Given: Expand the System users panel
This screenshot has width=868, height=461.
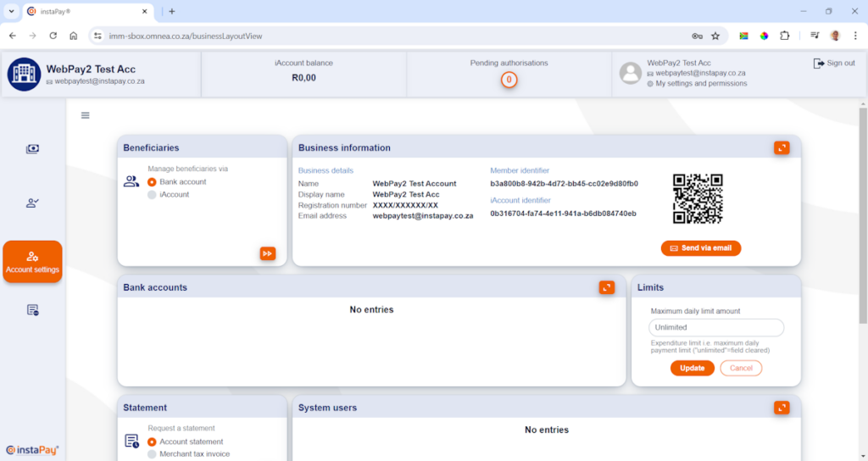Looking at the screenshot, I should [x=782, y=408].
